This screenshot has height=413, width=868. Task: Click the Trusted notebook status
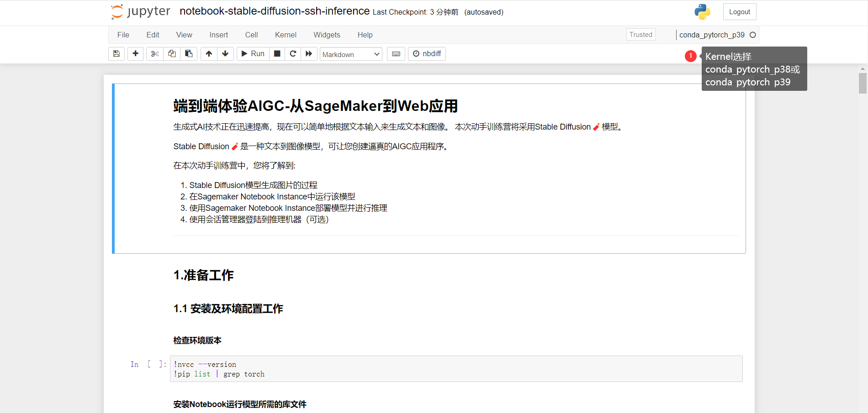pyautogui.click(x=640, y=34)
